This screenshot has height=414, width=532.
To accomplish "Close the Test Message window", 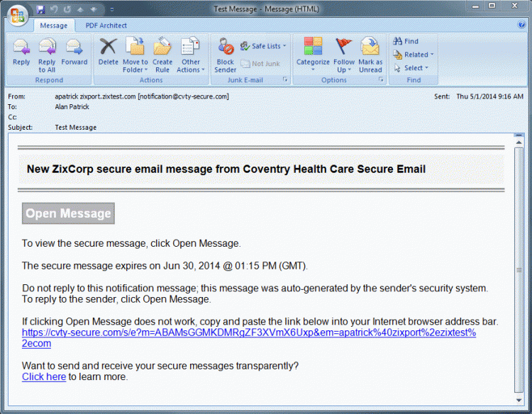I will coord(514,6).
